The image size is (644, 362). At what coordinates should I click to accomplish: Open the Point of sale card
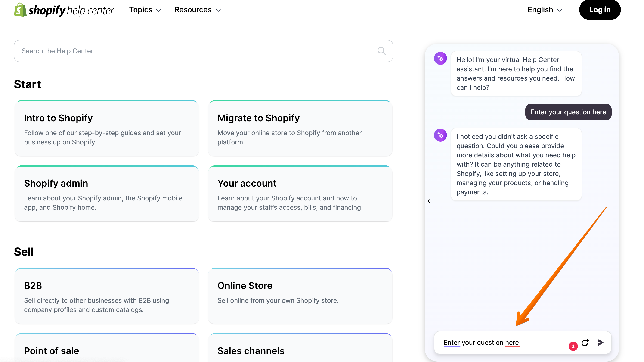(107, 348)
